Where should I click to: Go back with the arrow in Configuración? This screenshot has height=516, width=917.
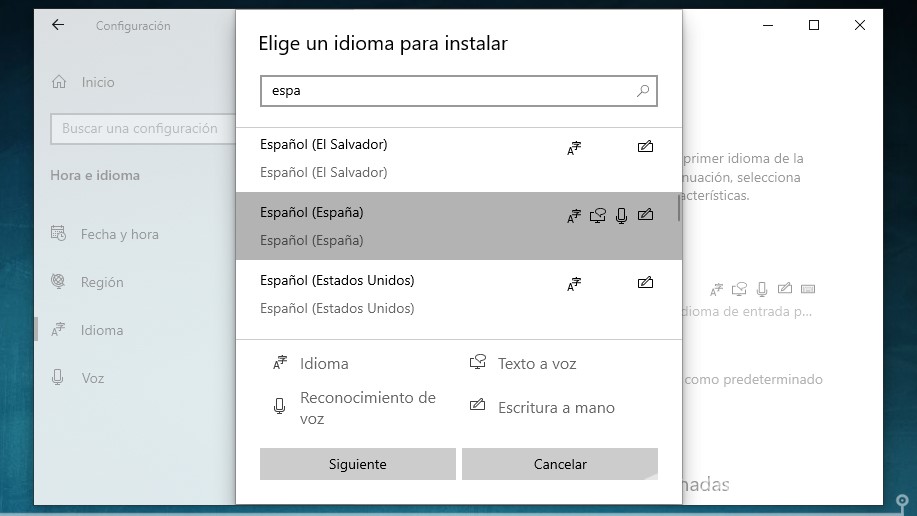[x=58, y=25]
